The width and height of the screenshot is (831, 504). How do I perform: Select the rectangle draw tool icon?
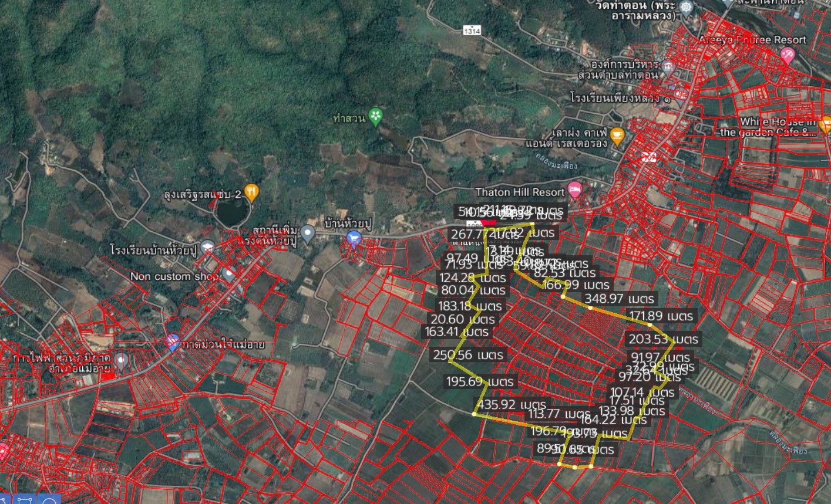click(x=24, y=500)
